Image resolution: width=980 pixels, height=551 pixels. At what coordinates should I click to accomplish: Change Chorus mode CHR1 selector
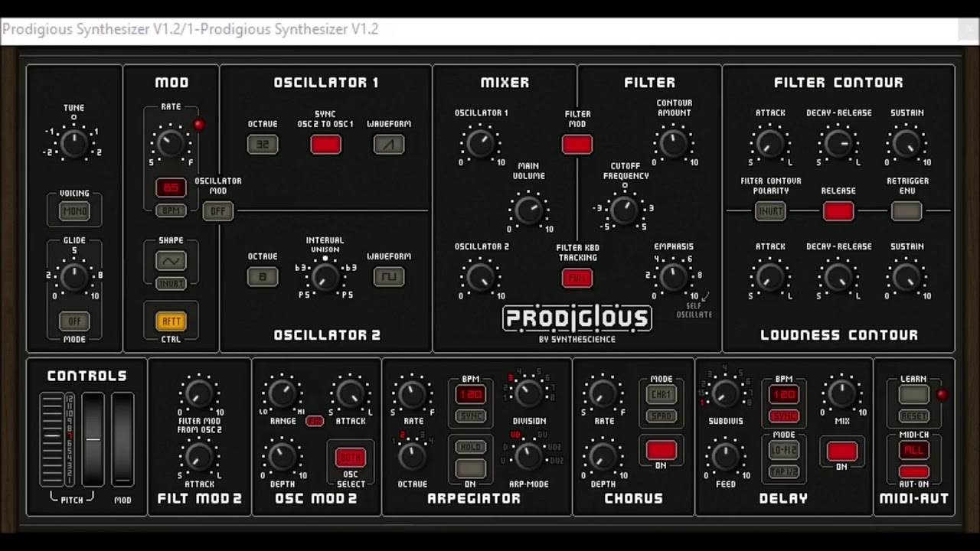point(661,395)
